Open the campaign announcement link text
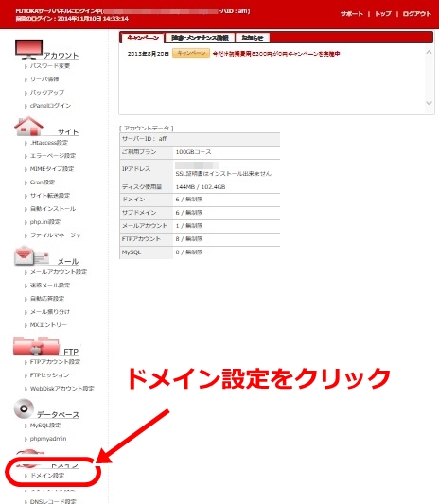 pos(276,54)
